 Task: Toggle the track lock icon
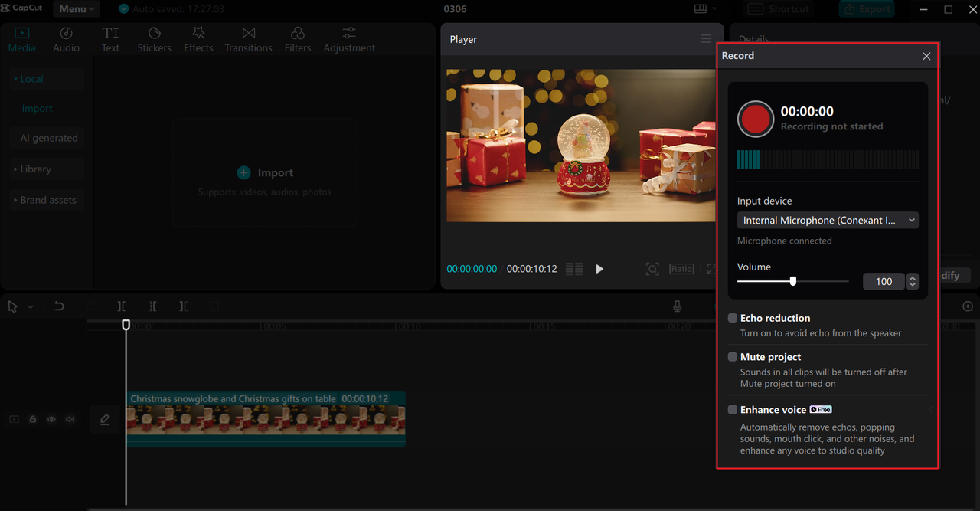click(33, 419)
